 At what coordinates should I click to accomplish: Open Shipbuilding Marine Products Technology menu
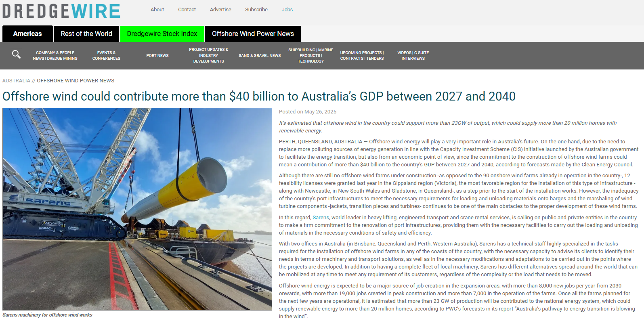(310, 56)
